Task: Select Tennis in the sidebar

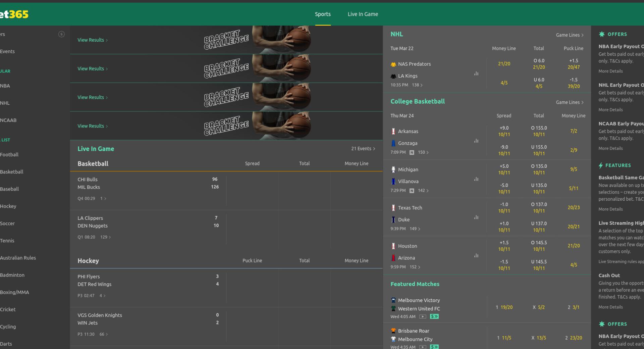Action: click(7, 241)
